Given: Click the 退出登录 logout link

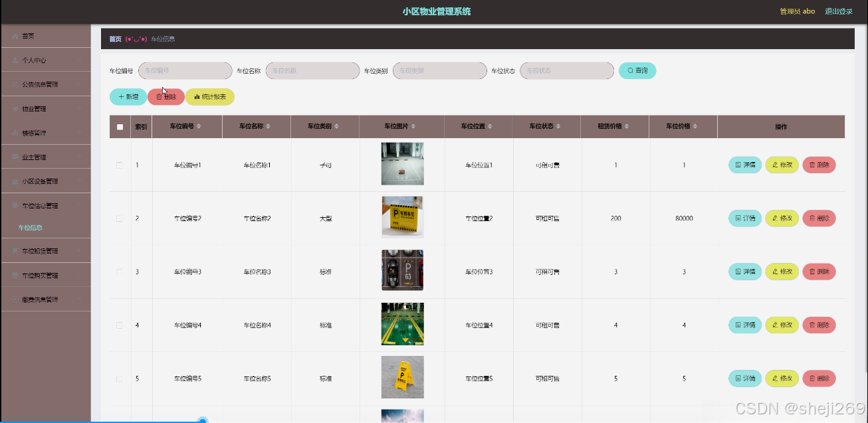Looking at the screenshot, I should [x=838, y=11].
